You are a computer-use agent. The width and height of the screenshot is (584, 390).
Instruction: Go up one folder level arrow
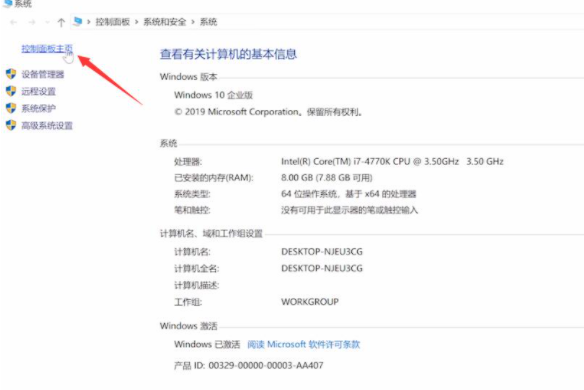61,22
